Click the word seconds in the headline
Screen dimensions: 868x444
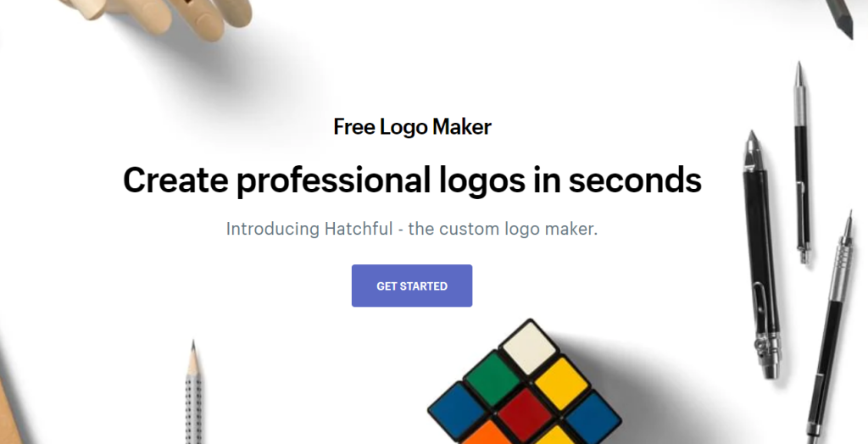click(x=635, y=180)
